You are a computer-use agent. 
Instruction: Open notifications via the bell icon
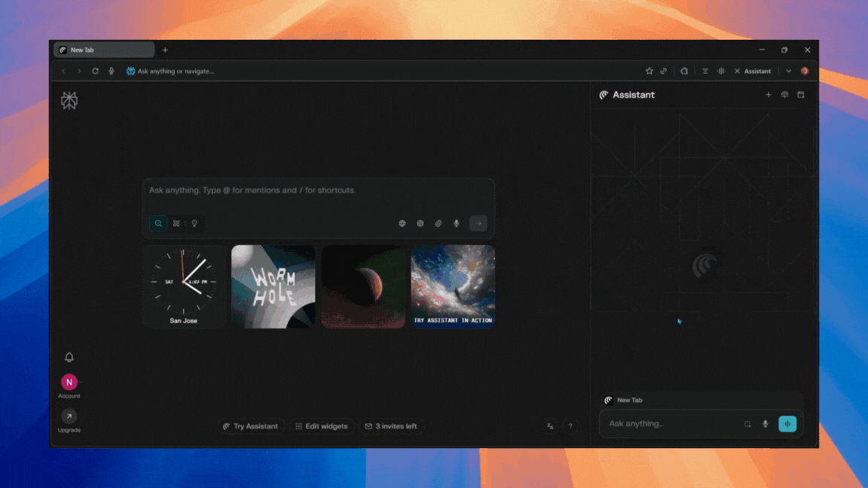(69, 358)
